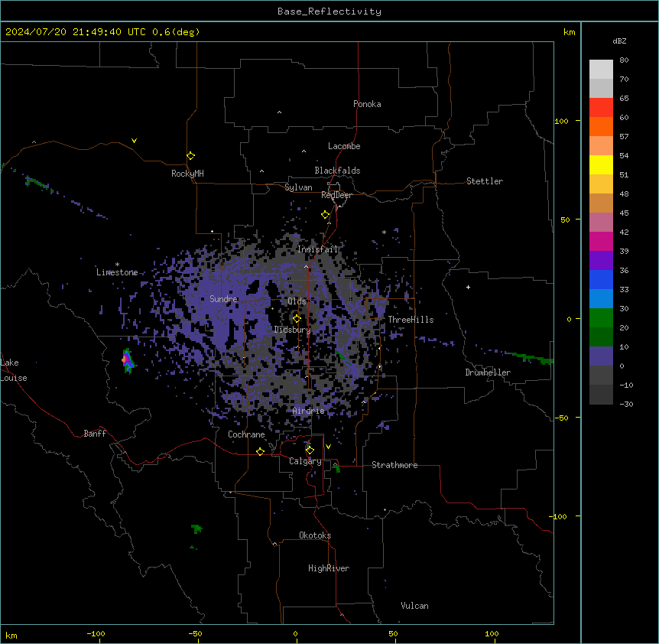Click the dBZ legend heading
The width and height of the screenshot is (659, 644).
(x=619, y=41)
